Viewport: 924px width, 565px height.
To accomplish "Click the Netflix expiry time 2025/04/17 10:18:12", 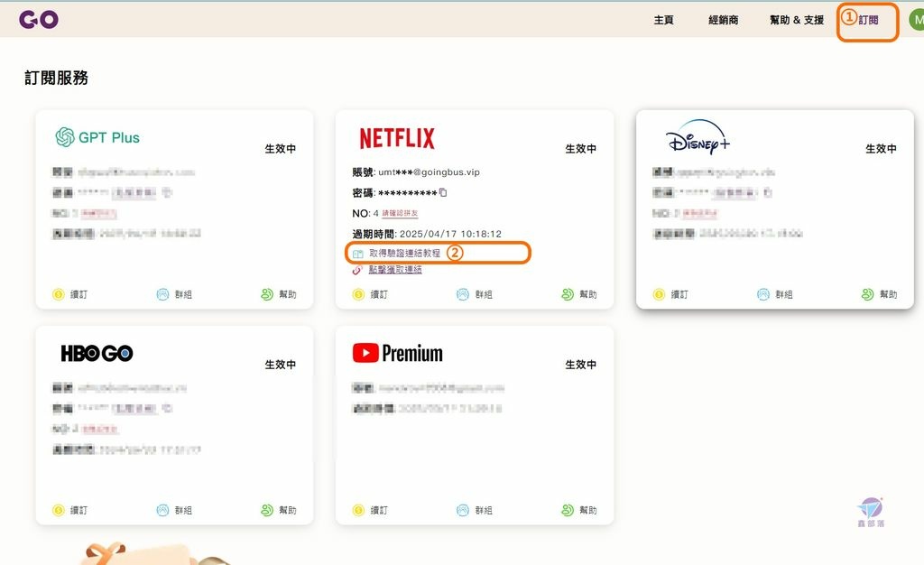I will pos(451,234).
